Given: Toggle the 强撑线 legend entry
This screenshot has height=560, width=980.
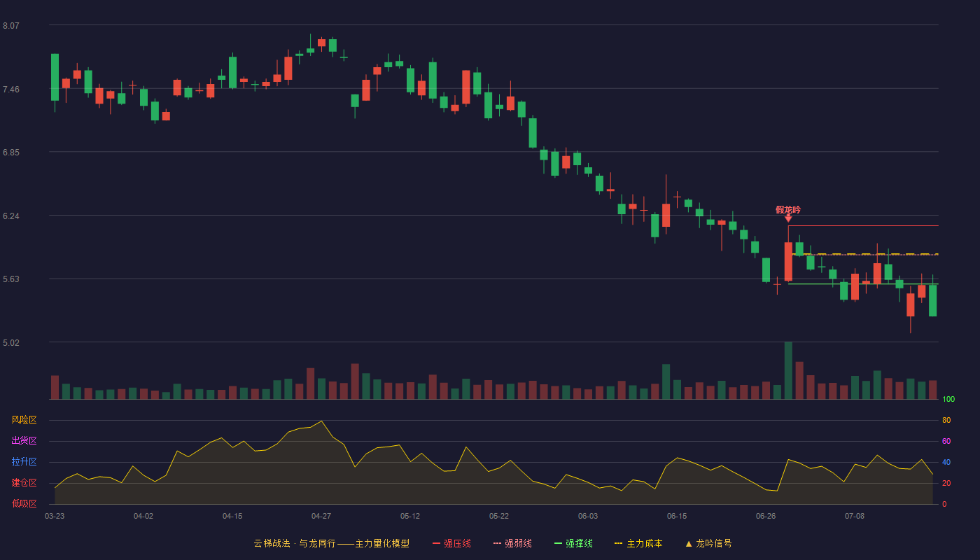Looking at the screenshot, I should point(573,543).
